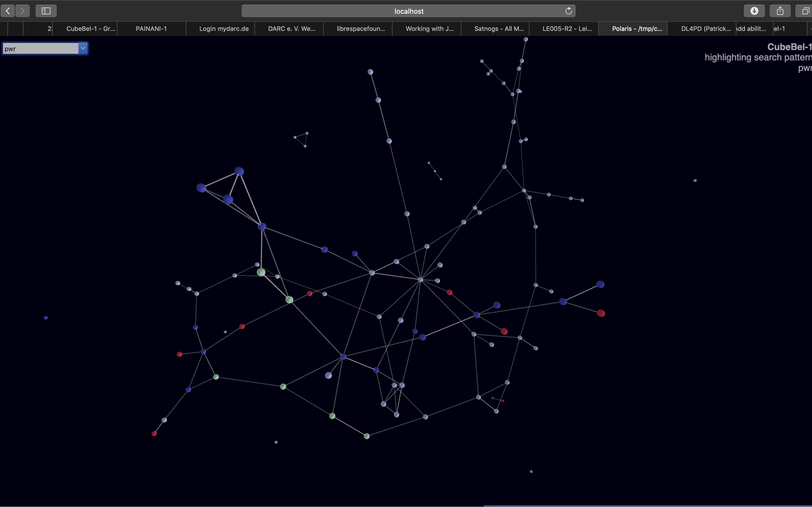Switch to the DL4PD (Patrick... tab

click(x=706, y=29)
